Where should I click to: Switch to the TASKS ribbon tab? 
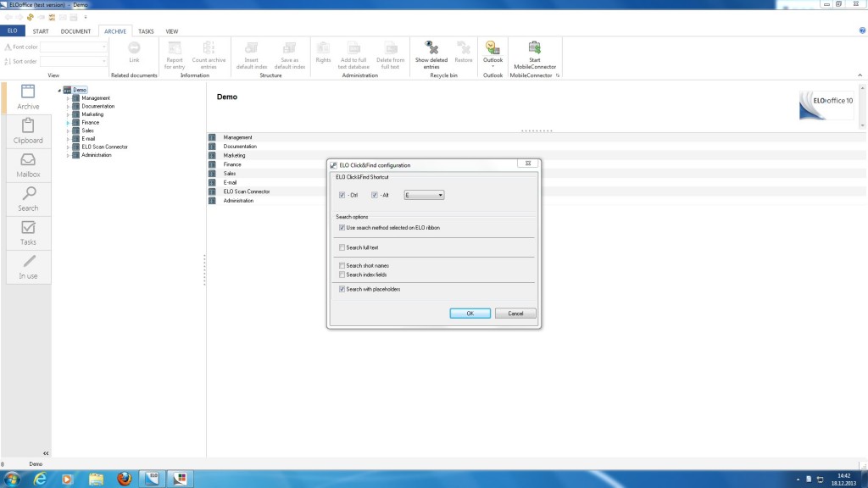click(x=146, y=31)
